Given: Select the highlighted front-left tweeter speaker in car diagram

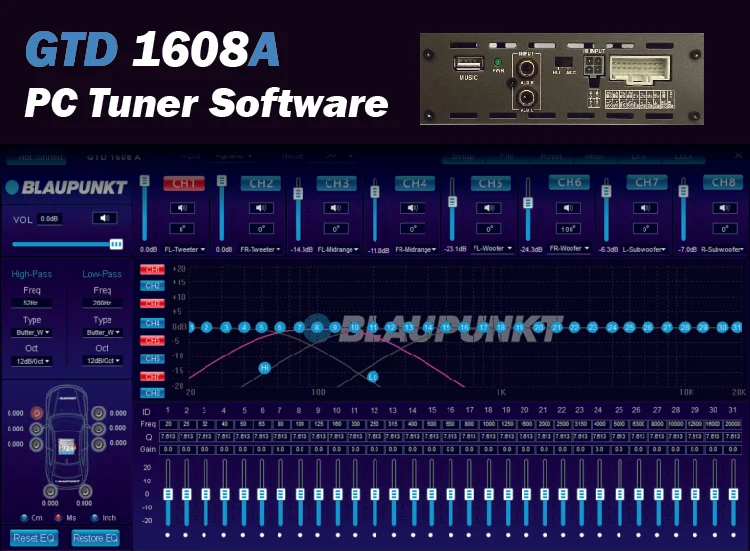Looking at the screenshot, I should 36,413.
